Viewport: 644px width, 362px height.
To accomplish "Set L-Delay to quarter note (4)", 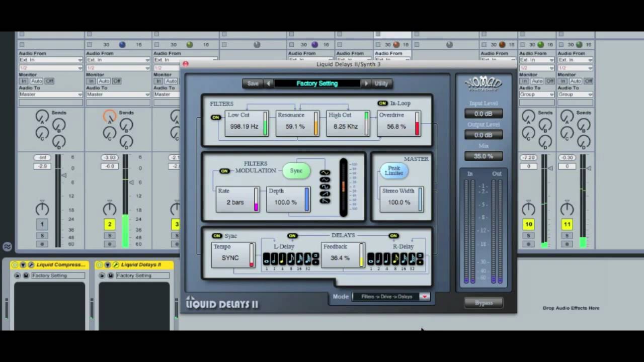I will pyautogui.click(x=283, y=259).
